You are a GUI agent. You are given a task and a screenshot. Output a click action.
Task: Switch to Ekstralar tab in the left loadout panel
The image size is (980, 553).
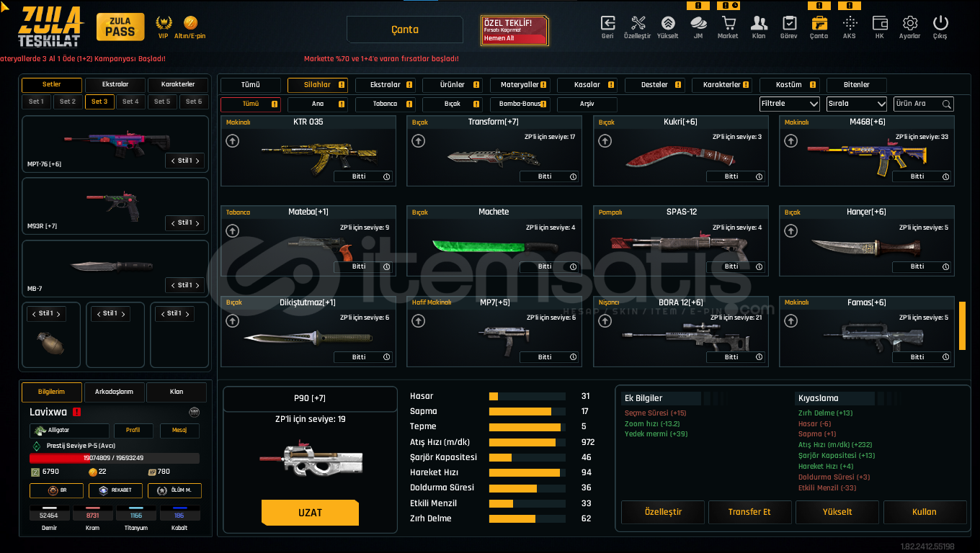pos(115,85)
